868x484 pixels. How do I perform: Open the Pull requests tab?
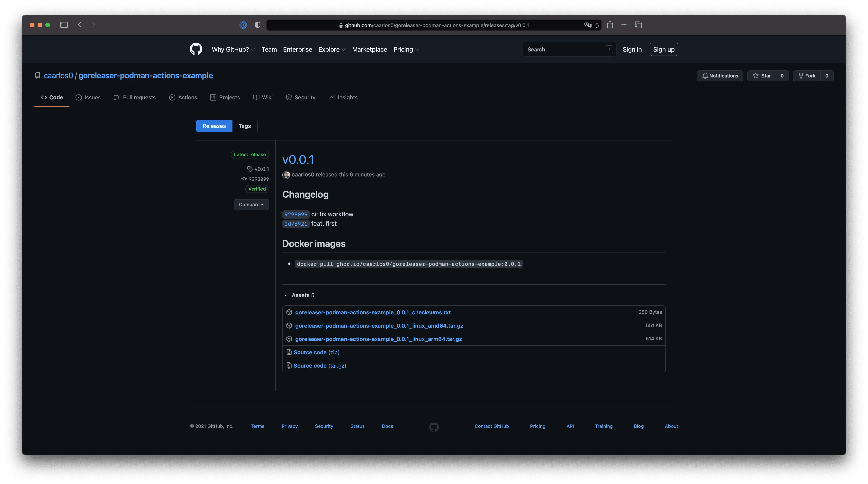click(x=135, y=97)
